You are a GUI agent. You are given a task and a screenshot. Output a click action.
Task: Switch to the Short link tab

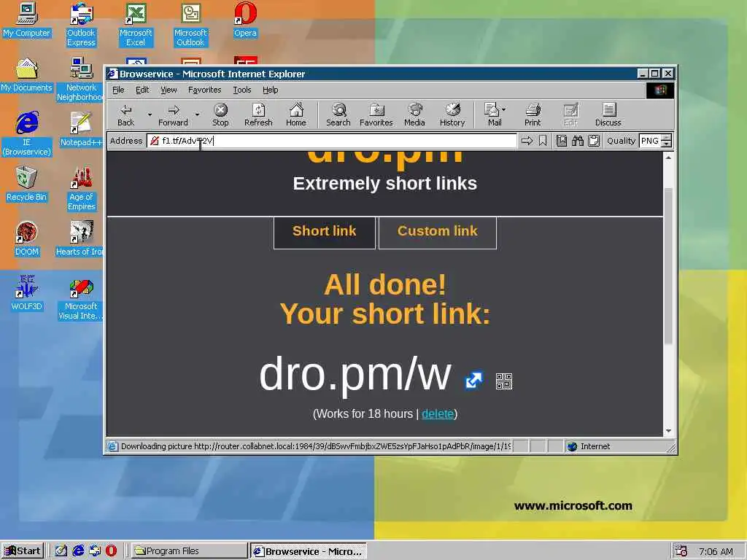[x=325, y=233]
